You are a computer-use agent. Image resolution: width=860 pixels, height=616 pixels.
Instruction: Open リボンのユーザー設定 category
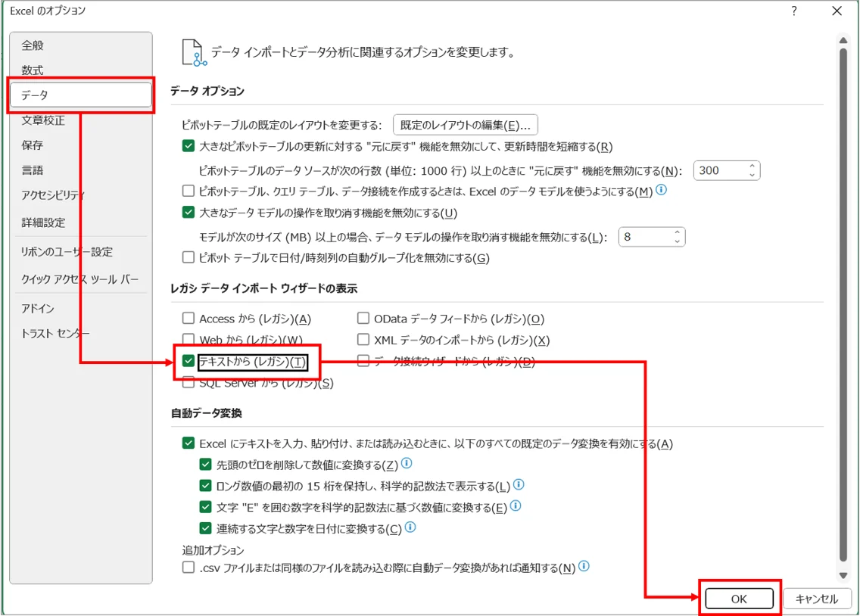[x=80, y=252]
